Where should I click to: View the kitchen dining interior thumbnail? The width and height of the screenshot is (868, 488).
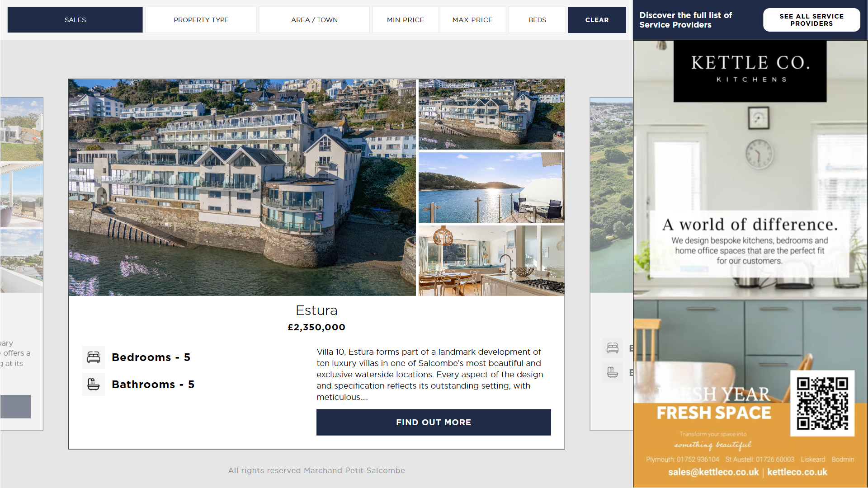tap(491, 261)
